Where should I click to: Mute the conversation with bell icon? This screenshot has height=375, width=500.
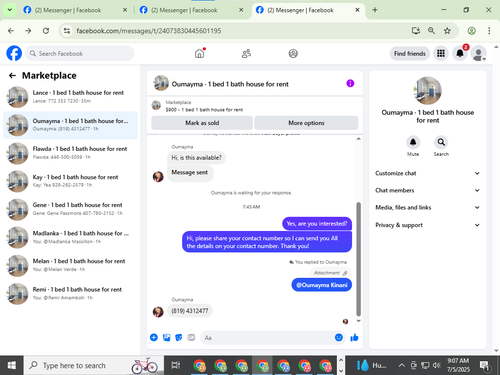(413, 142)
